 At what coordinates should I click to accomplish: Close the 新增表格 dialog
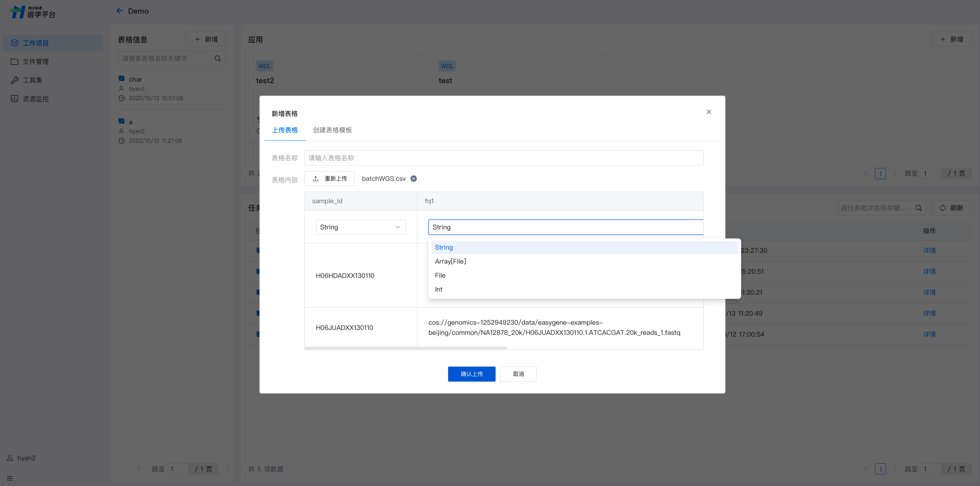[x=709, y=112]
